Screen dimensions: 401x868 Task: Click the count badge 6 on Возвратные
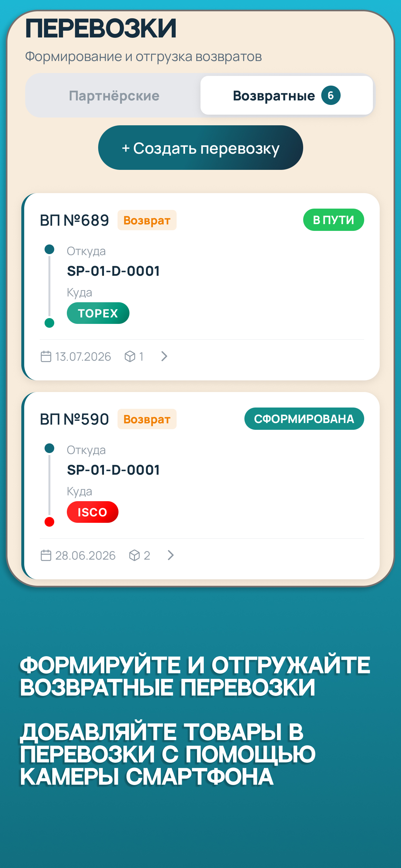pos(331,96)
